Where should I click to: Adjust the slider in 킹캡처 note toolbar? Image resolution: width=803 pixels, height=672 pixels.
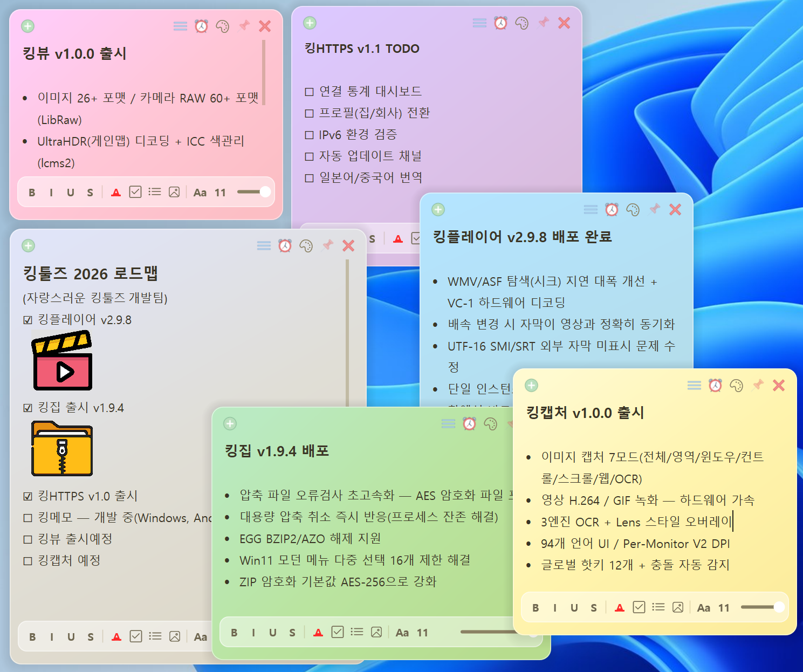coord(763,607)
